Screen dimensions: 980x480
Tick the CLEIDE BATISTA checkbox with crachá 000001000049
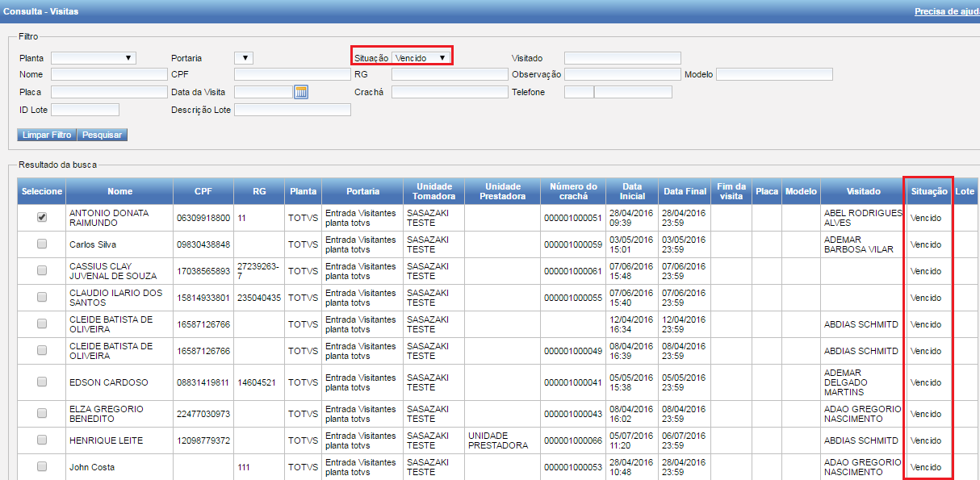coord(42,350)
